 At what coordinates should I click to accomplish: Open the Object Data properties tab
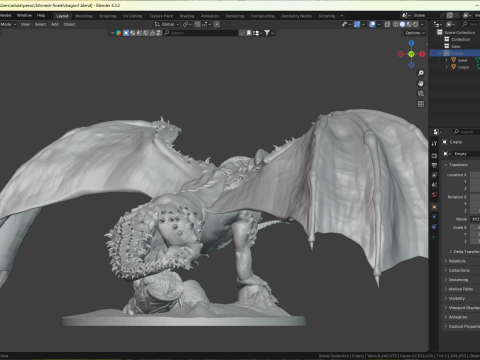[434, 236]
